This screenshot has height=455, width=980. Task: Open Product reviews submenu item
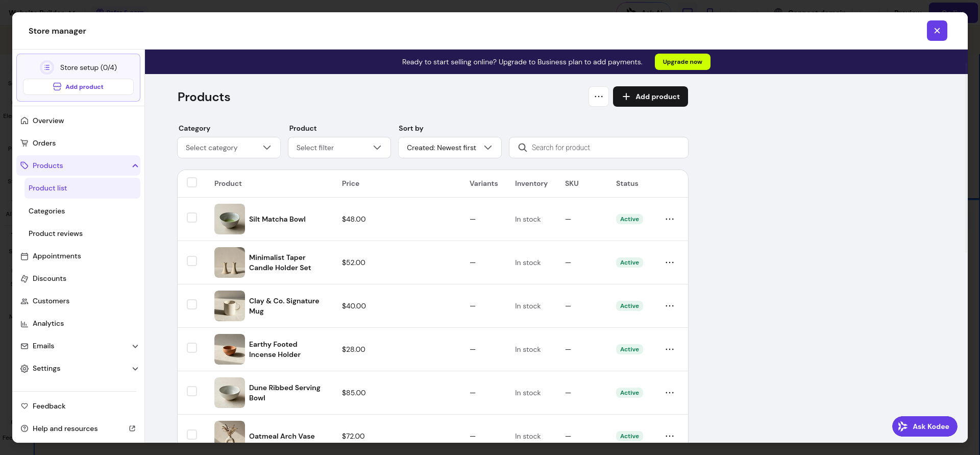pyautogui.click(x=82, y=233)
